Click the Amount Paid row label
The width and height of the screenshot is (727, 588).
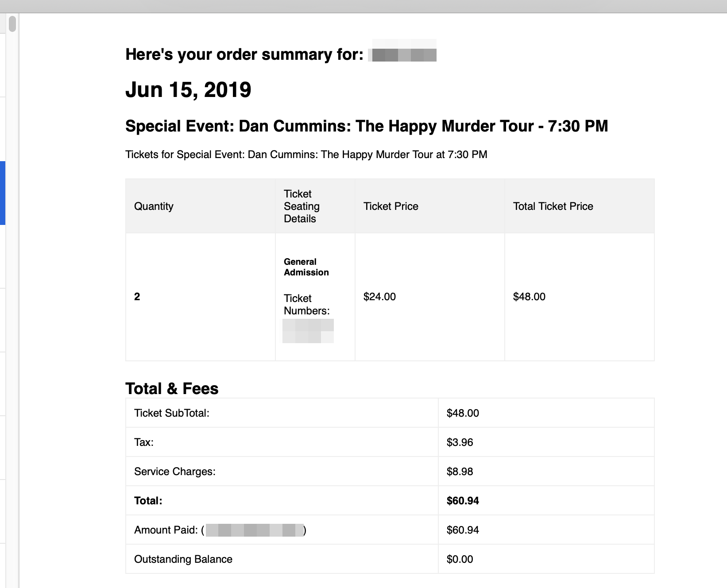point(166,530)
